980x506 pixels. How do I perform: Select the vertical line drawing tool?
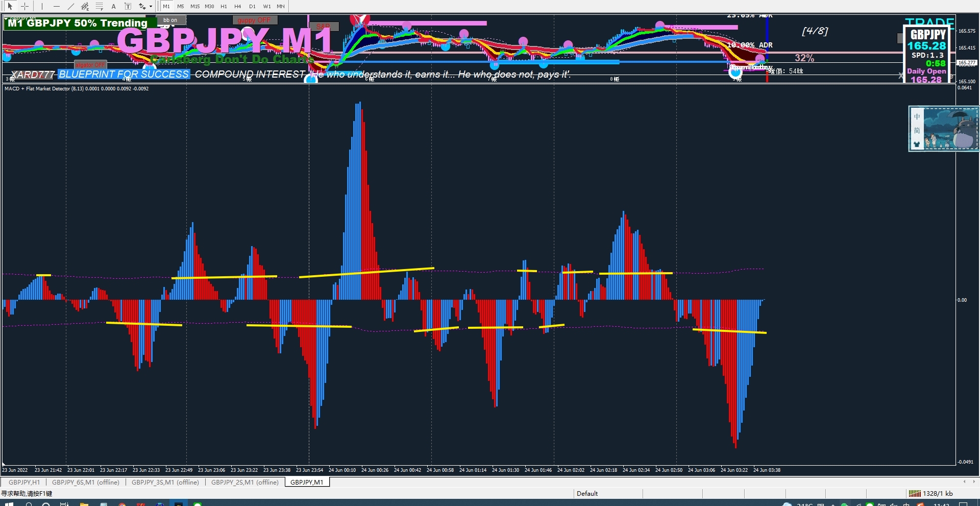click(x=42, y=6)
